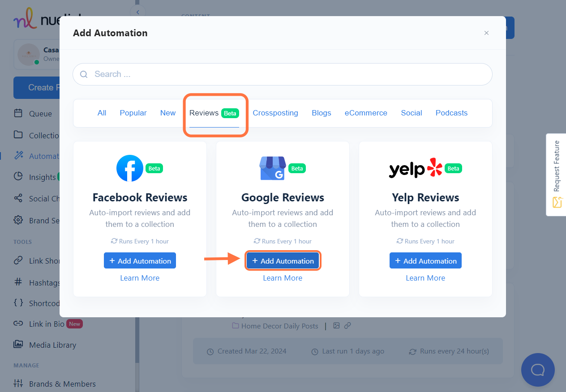Open the Social Channels share icon
The height and width of the screenshot is (392, 566).
pyautogui.click(x=18, y=198)
